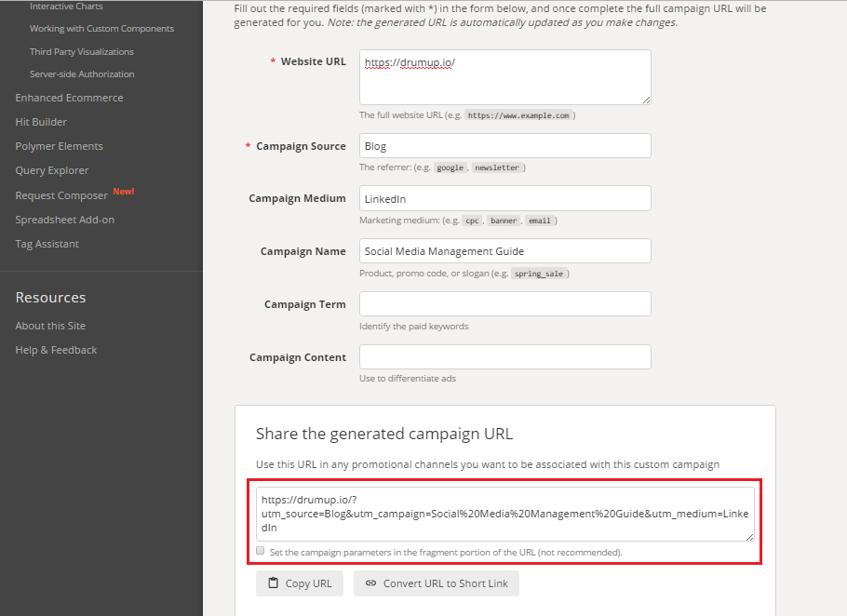Click Convert URL to Short Link button
Screen dimensions: 847x616
pos(437,583)
